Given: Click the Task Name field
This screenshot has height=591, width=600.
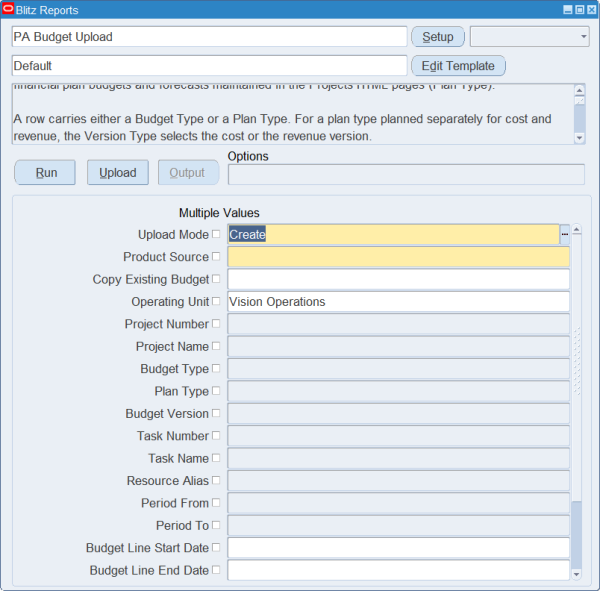Looking at the screenshot, I should [398, 458].
